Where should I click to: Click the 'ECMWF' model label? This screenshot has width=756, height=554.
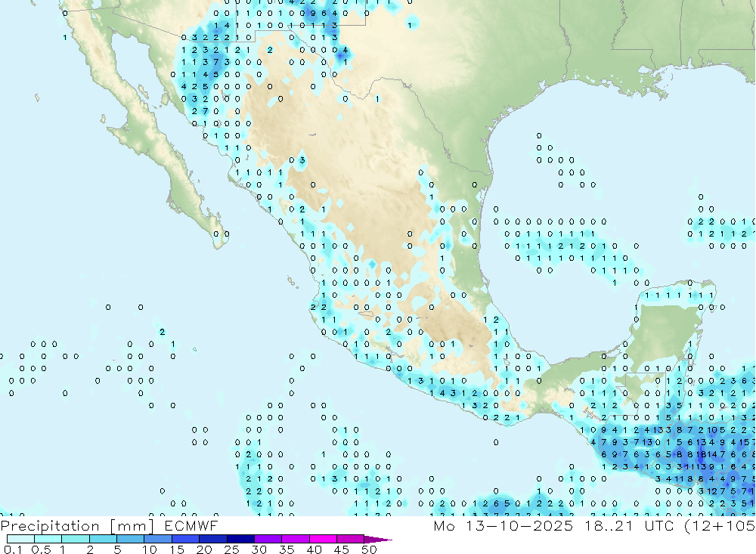tap(191, 525)
